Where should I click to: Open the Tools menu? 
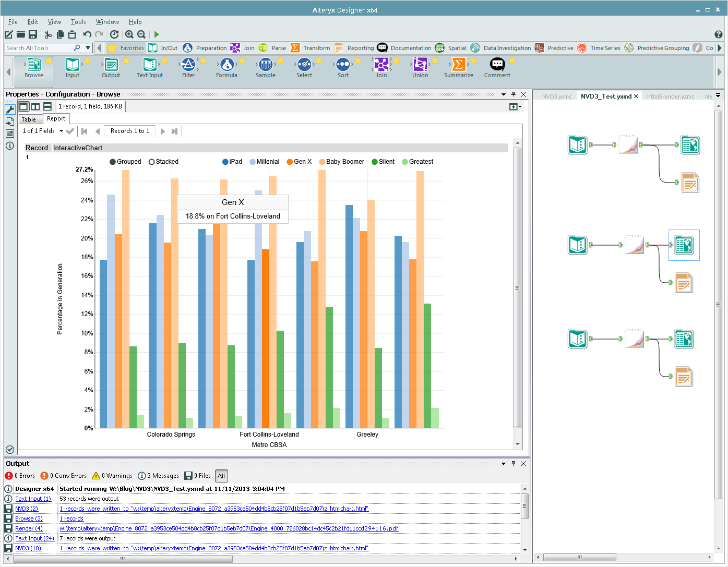(78, 22)
